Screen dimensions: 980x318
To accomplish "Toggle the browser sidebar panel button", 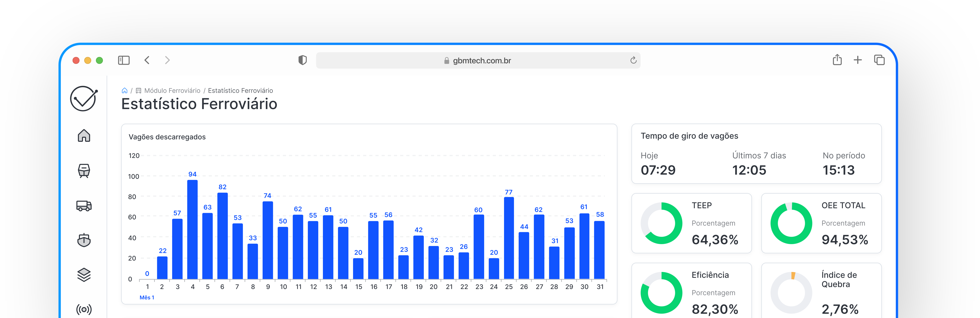I will tap(124, 60).
